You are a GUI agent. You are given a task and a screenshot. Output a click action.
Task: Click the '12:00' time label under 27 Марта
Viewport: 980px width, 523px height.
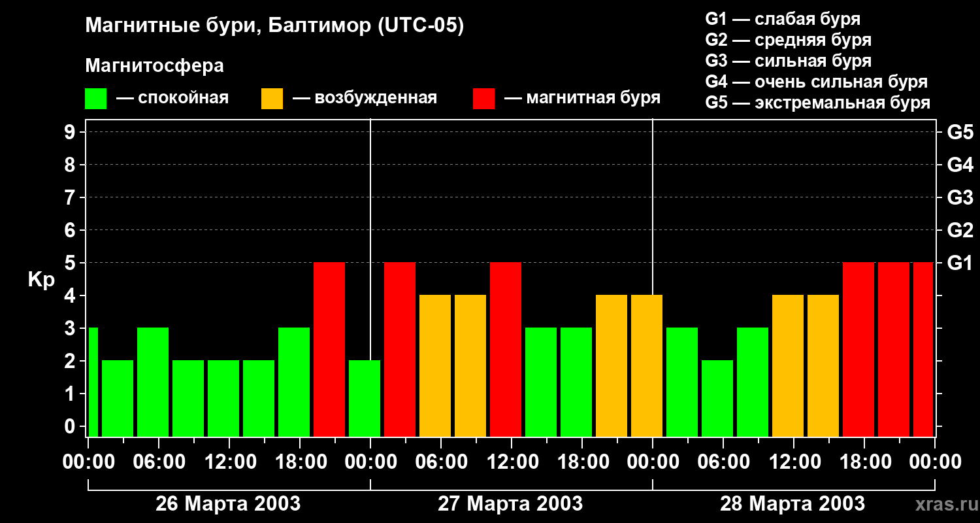[512, 462]
